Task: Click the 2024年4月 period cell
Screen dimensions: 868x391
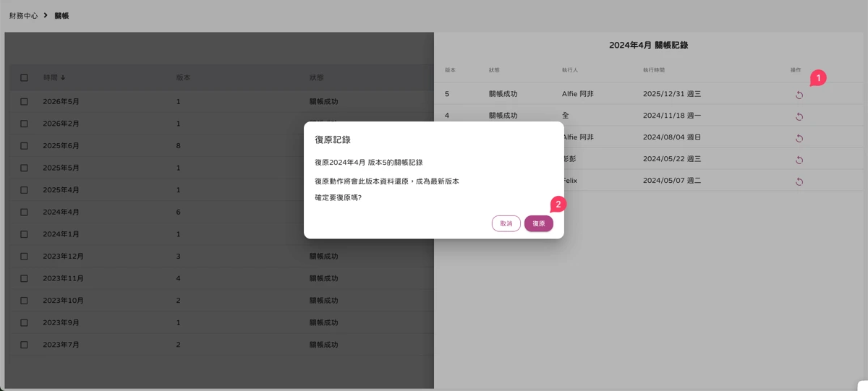Action: point(61,212)
